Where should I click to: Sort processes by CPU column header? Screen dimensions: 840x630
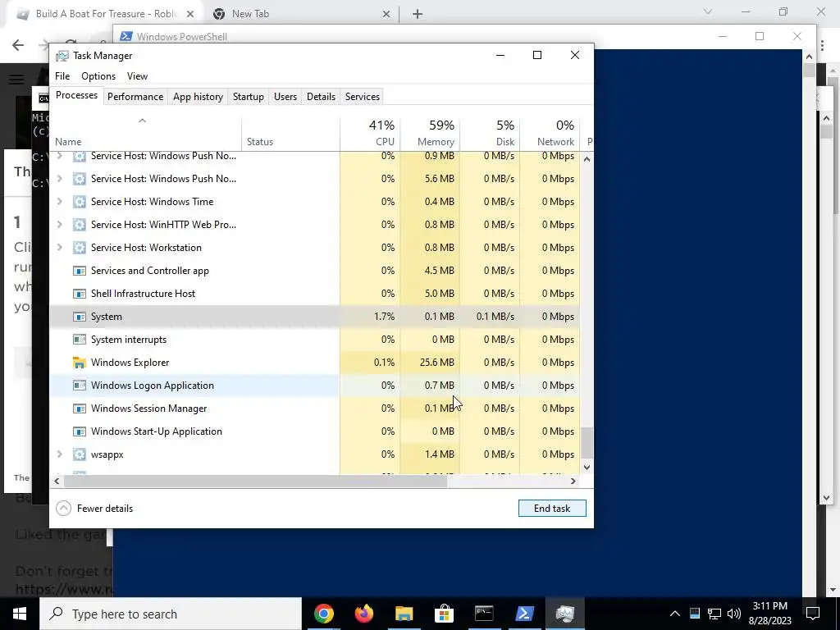coord(370,133)
